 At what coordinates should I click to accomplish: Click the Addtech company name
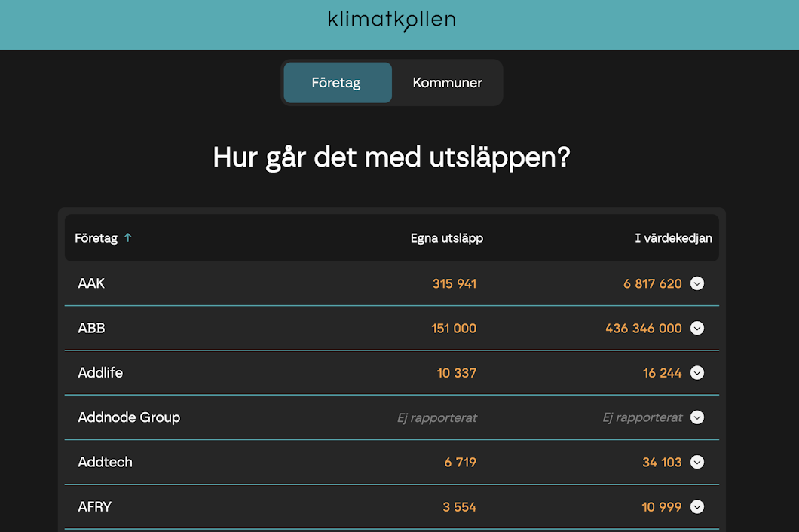[x=105, y=462]
